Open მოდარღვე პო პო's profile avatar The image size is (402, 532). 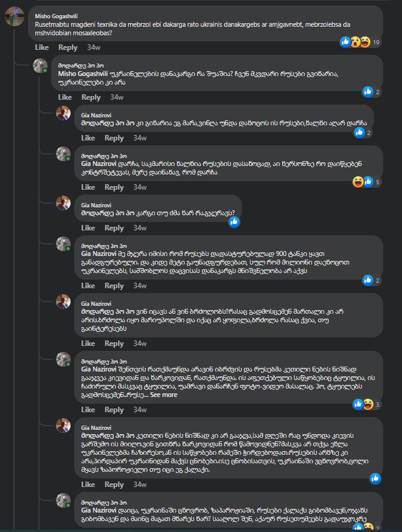[x=41, y=64]
